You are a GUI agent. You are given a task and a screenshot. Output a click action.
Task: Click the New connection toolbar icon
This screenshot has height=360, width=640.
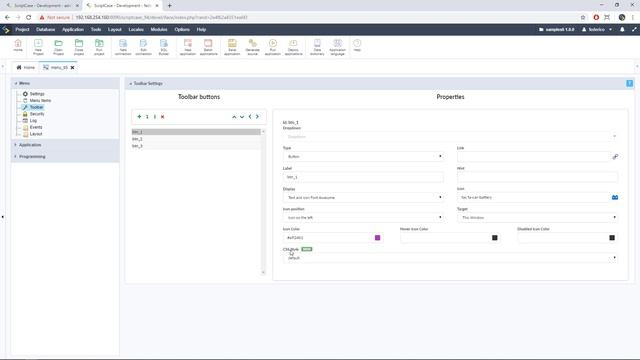tap(123, 47)
